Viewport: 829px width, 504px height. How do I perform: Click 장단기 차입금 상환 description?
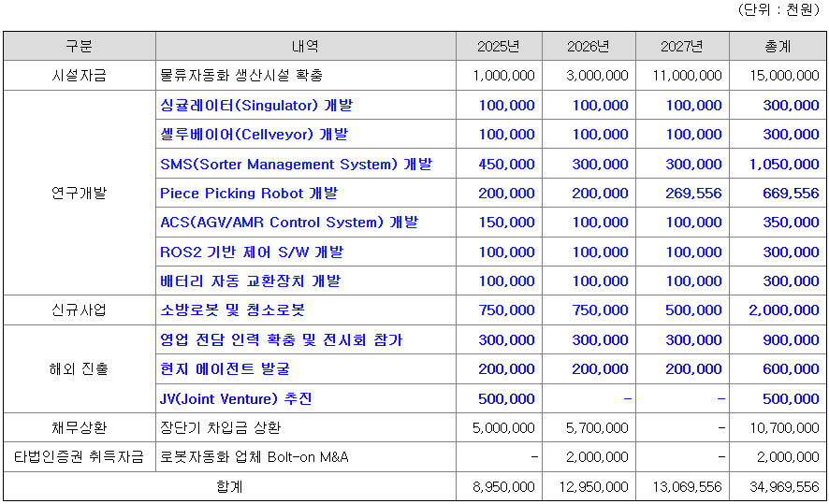coord(221,427)
